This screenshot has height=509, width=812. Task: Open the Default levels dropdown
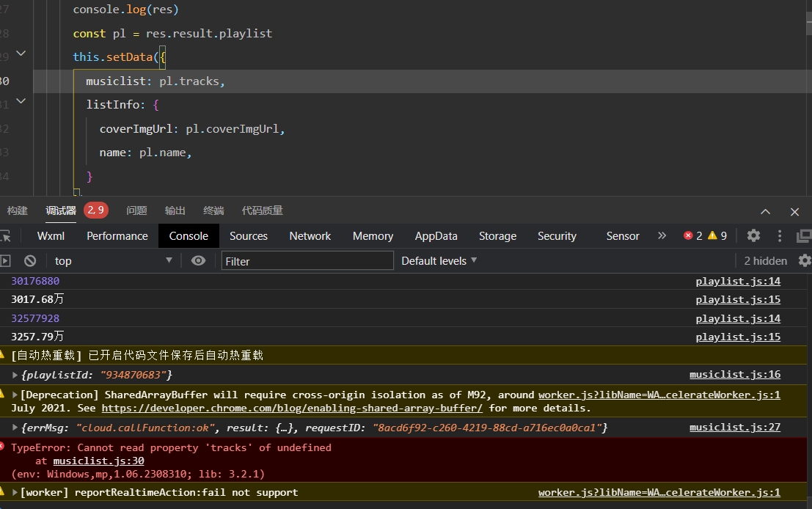439,260
